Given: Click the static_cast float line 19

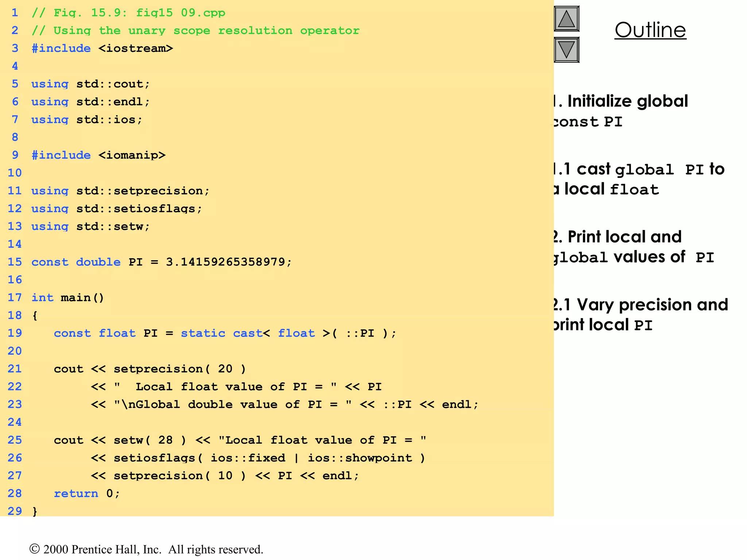Looking at the screenshot, I should (225, 333).
